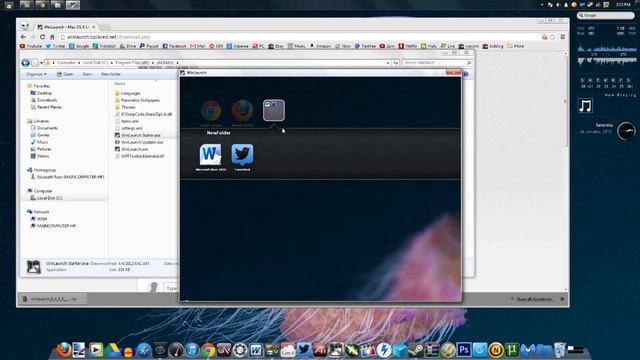
Task: Click the music note Now Playing widget
Action: click(x=585, y=106)
